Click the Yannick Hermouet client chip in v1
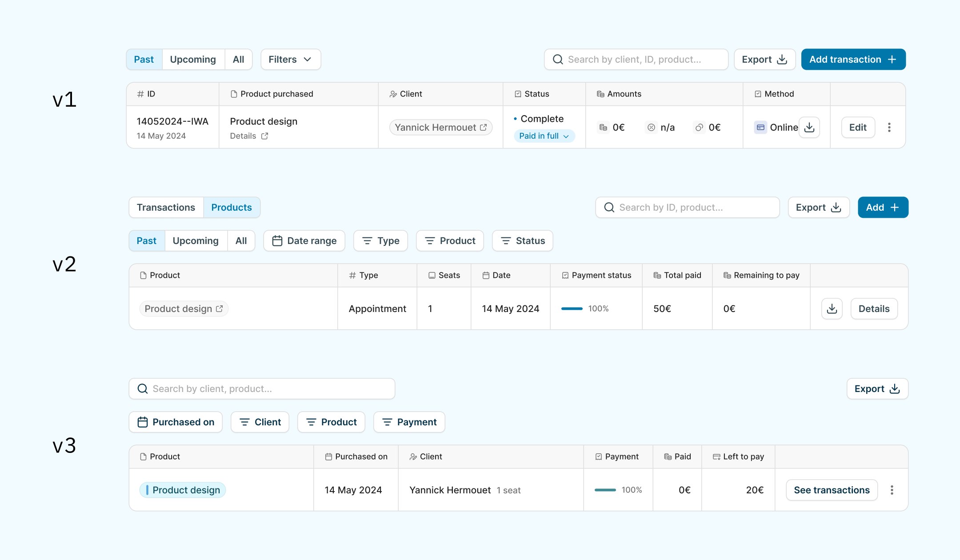 click(x=440, y=128)
